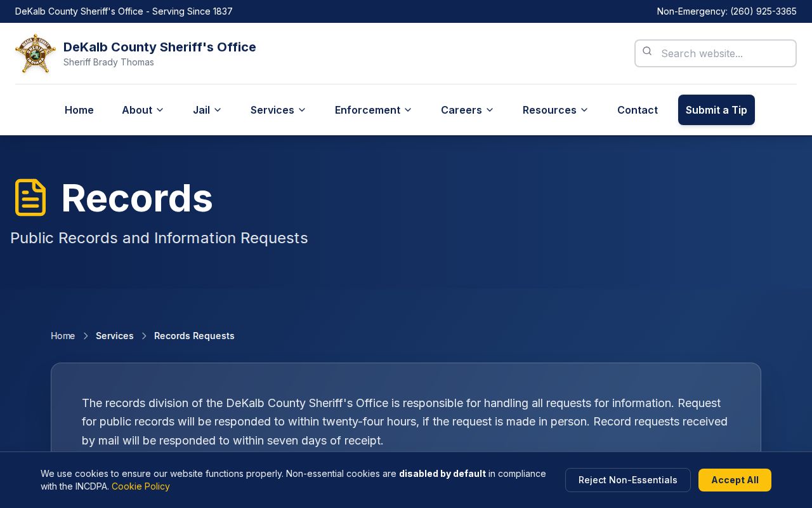Screen dimensions: 812x508
Task: Accept all cookies
Action: pos(735,480)
